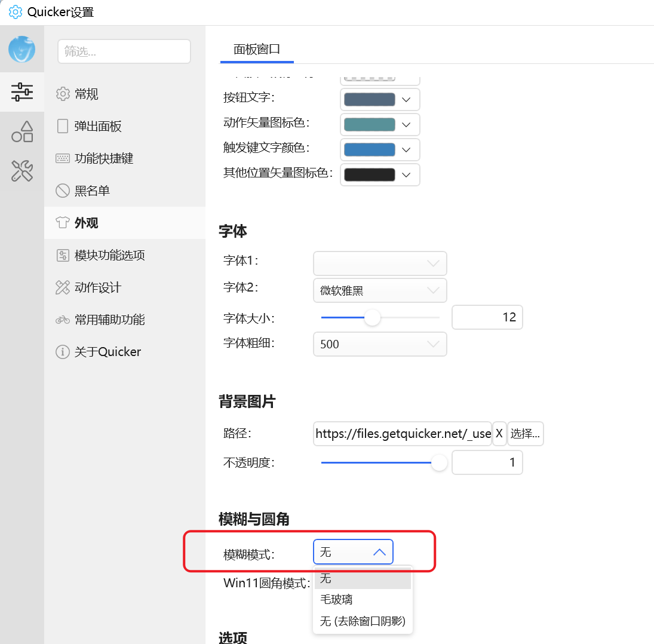Click the gear icon beside 常规
The image size is (654, 644).
63,94
